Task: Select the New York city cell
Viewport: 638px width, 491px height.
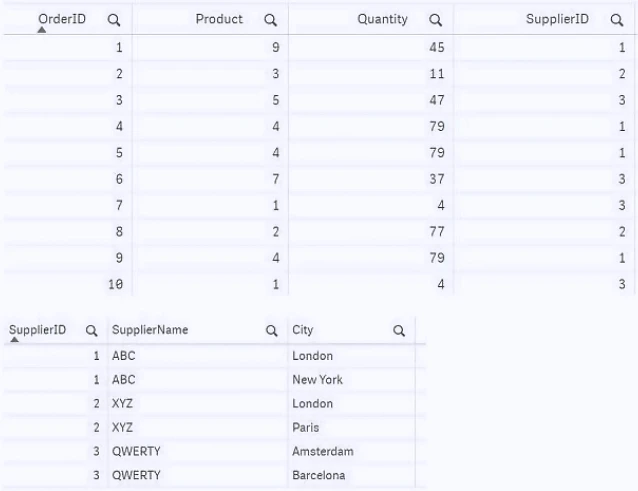Action: tap(317, 380)
